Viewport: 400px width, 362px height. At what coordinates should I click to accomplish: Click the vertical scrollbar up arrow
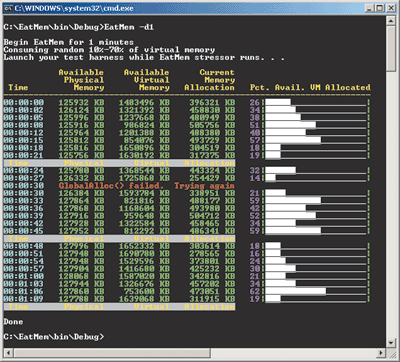(391, 20)
